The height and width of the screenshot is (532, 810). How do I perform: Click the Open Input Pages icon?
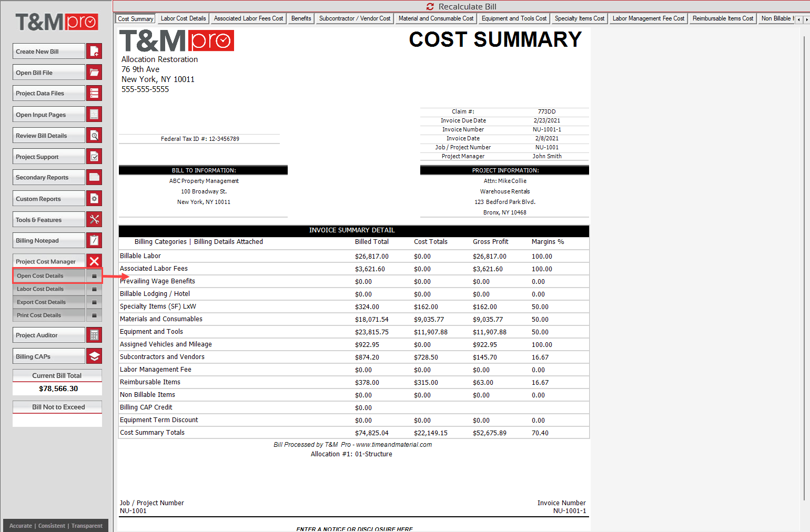tap(94, 114)
